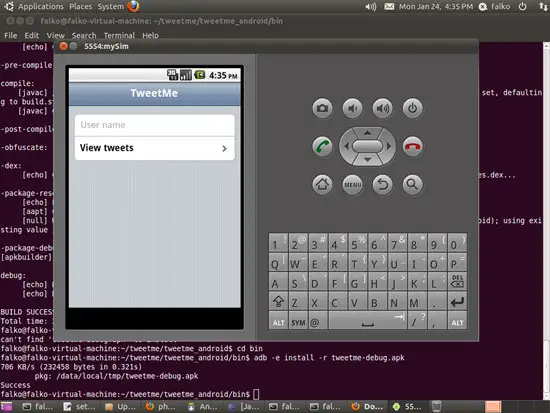Image resolution: width=550 pixels, height=413 pixels.
Task: Go to emulator home screen button
Action: pos(322,184)
